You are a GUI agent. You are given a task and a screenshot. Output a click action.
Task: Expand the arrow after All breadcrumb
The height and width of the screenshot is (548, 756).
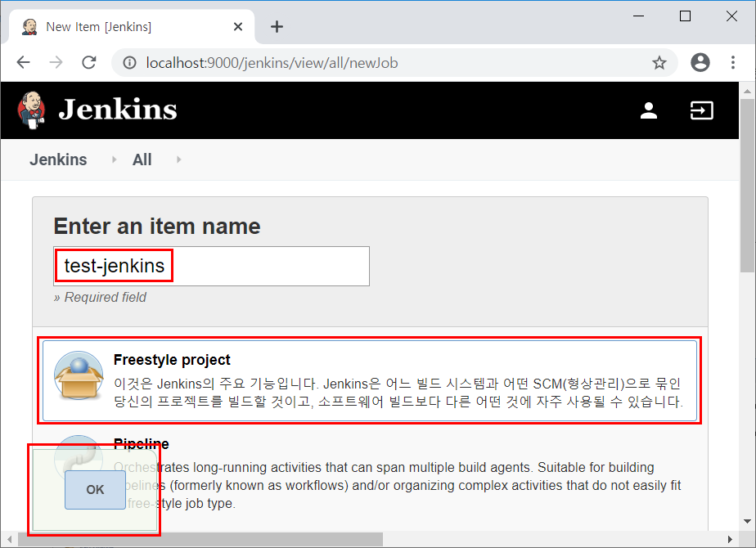pos(179,159)
